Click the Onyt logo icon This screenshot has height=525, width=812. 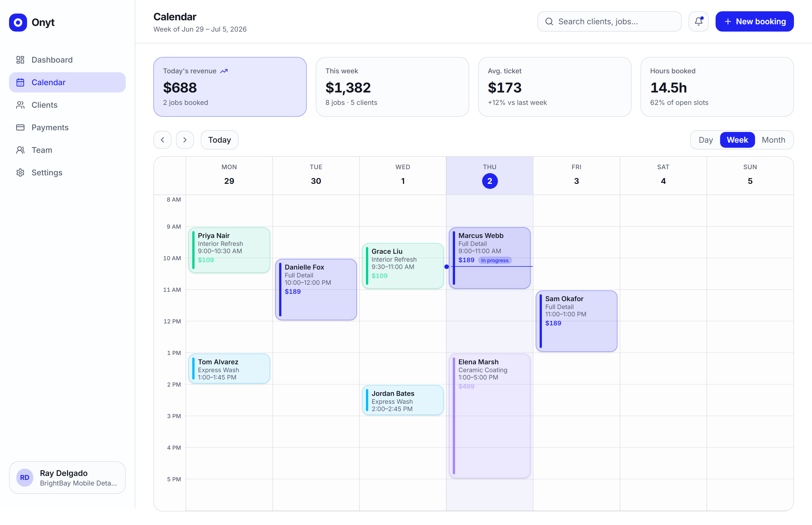pyautogui.click(x=18, y=23)
